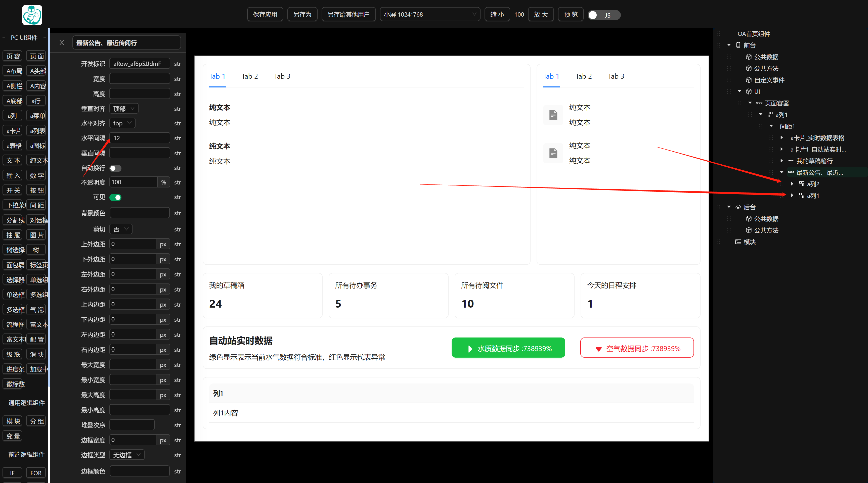The image size is (868, 483).
Task: Click the 后台 cloud icon in tree
Action: pyautogui.click(x=738, y=207)
